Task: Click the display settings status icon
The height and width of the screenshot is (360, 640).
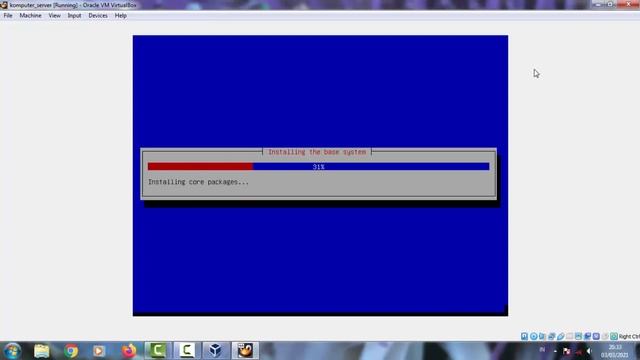Action: pos(578,336)
